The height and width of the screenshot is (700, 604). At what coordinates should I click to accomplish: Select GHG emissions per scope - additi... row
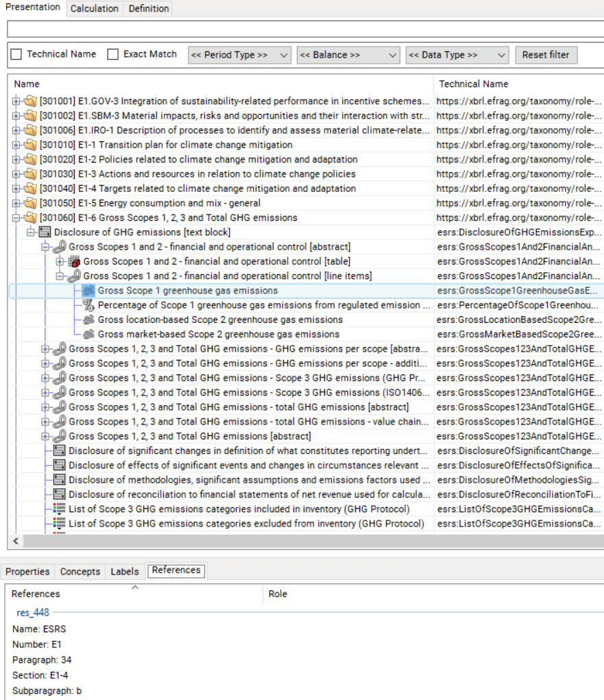[306, 363]
